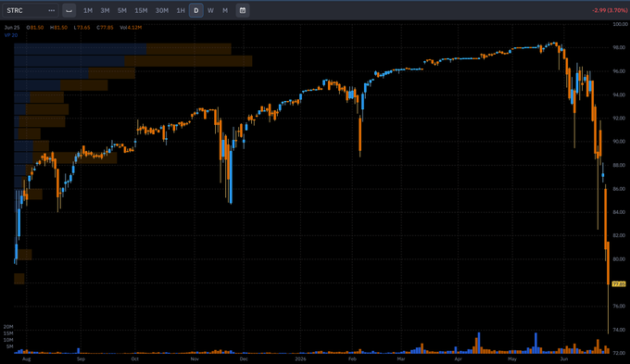Open the STRC symbol options ellipsis menu
The height and width of the screenshot is (364, 630).
tap(52, 10)
